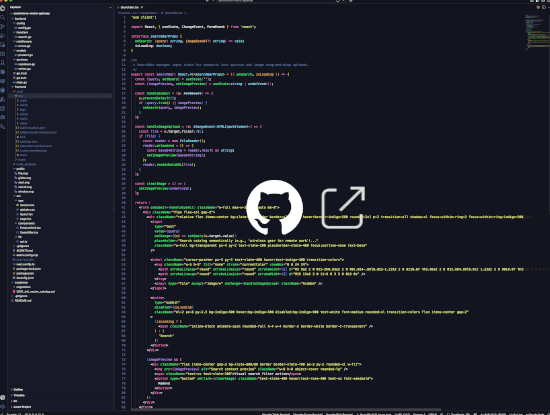Viewport: 550px width, 415px height.
Task: Select the SearchBar.tsx editor tab
Action: pyautogui.click(x=130, y=7)
